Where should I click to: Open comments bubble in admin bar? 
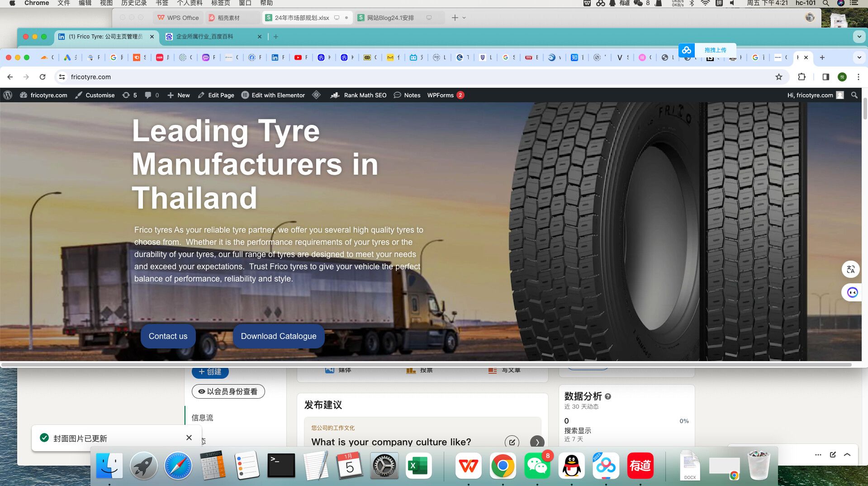coord(152,95)
